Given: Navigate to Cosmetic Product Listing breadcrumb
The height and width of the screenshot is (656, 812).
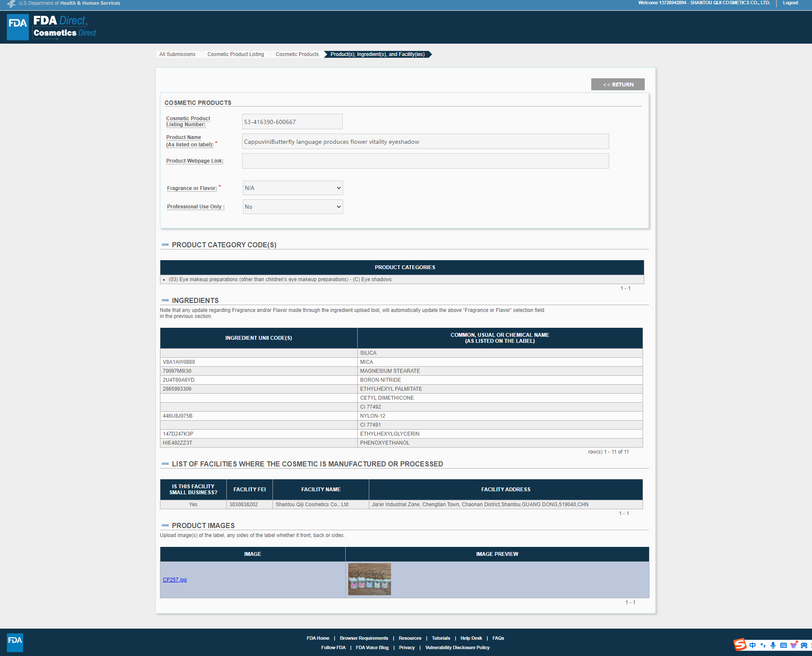Looking at the screenshot, I should (x=235, y=54).
